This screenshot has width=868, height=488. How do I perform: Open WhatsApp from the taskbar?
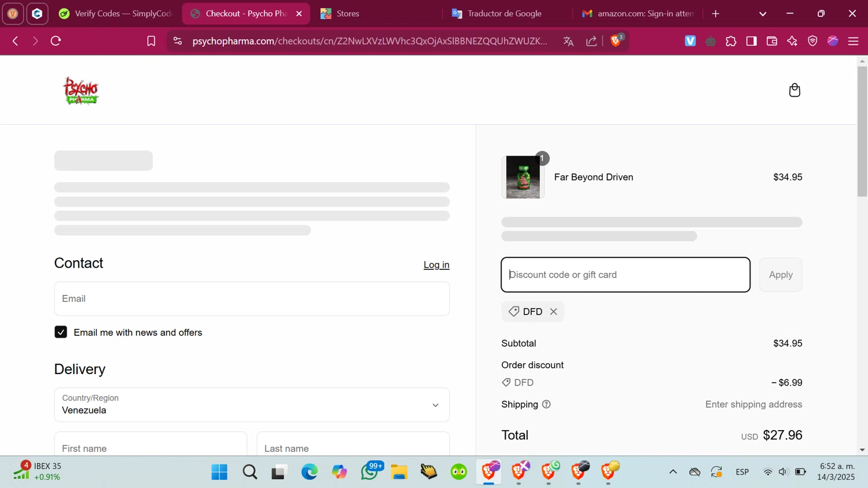pos(370,472)
